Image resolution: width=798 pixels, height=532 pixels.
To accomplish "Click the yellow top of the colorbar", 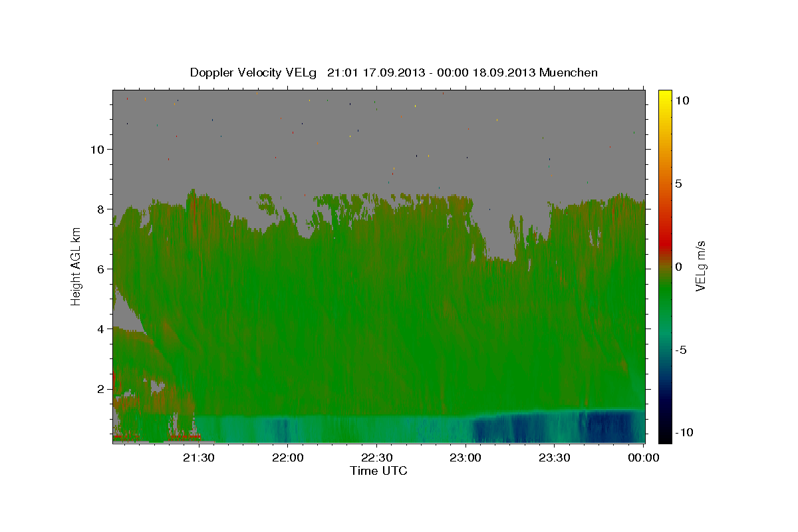I will point(665,96).
